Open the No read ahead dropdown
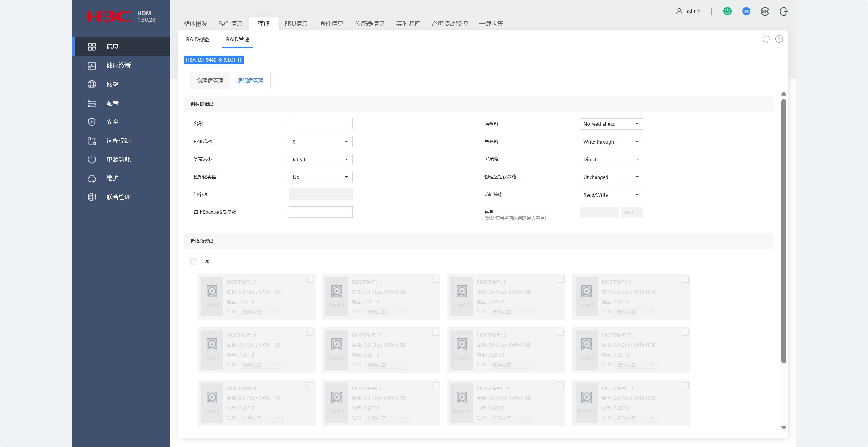Viewport: 868px width, 447px height. coord(611,124)
